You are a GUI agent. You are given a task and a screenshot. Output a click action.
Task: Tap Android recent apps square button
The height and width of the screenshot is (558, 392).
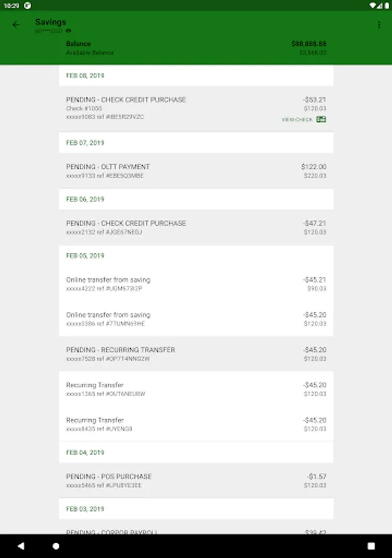[371, 546]
